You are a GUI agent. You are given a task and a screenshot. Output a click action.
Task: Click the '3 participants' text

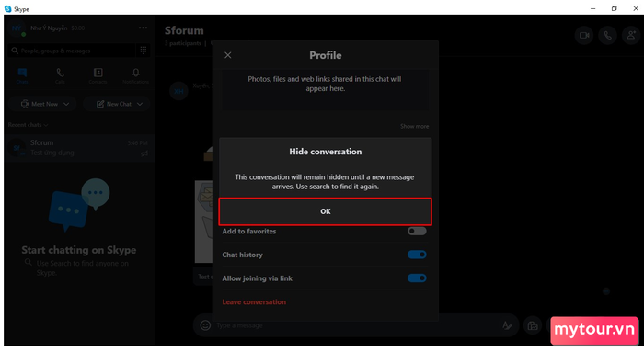point(183,43)
